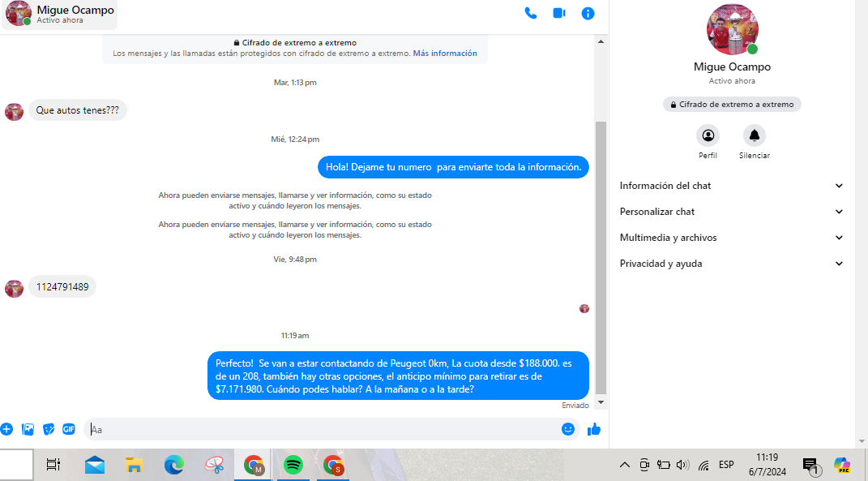This screenshot has height=481, width=868.
Task: Open Copilot preview in taskbar
Action: point(841,465)
